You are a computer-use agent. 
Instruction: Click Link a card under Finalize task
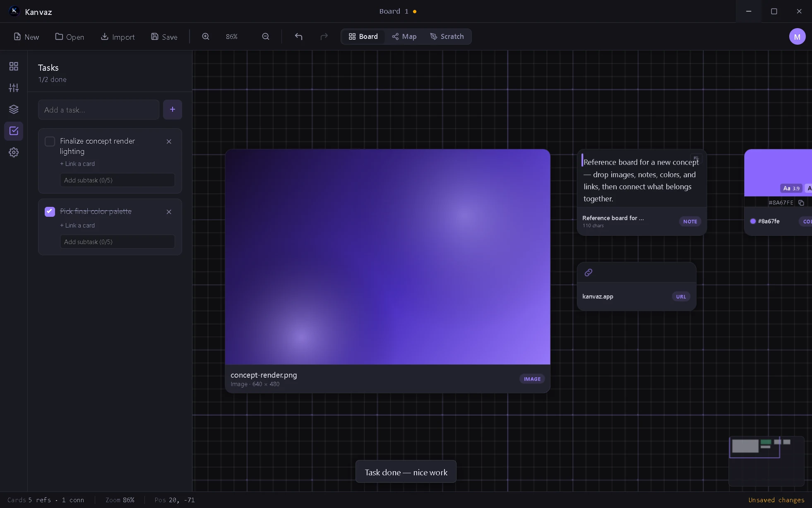pos(77,164)
